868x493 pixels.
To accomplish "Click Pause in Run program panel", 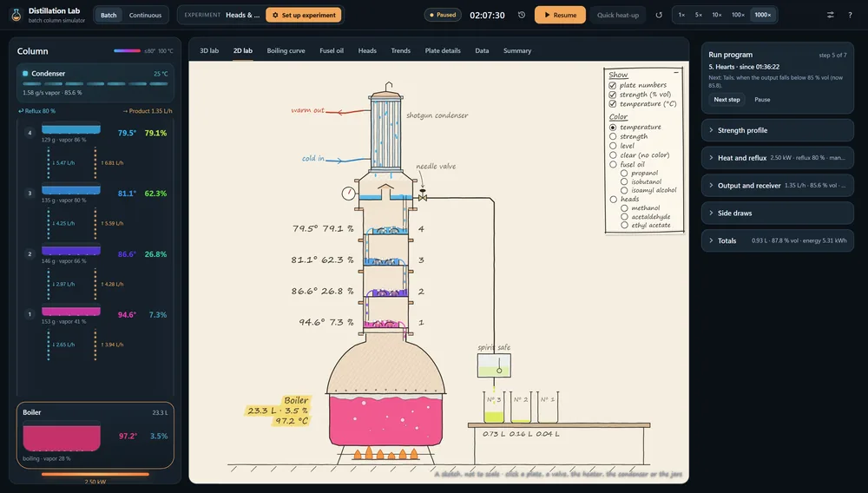I will coord(762,100).
